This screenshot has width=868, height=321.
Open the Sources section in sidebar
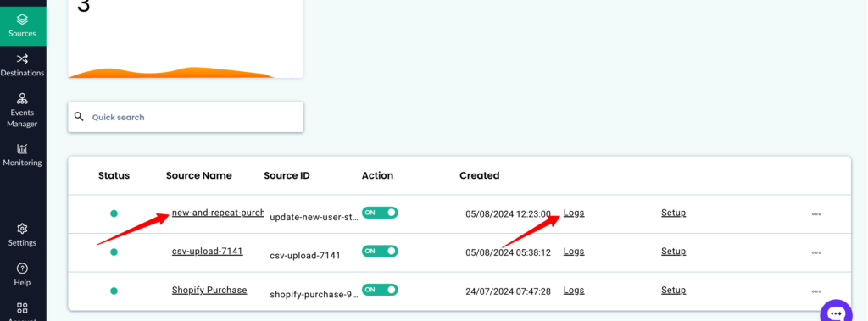[22, 26]
